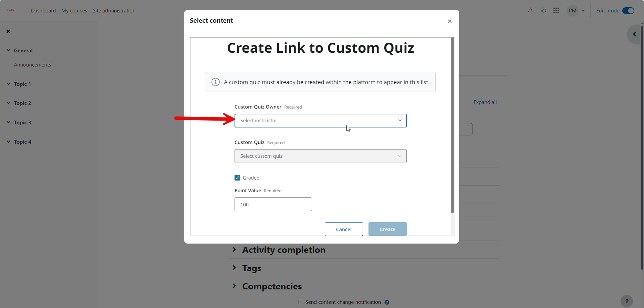
Task: Open the PM user menu dropdown
Action: 576,11
